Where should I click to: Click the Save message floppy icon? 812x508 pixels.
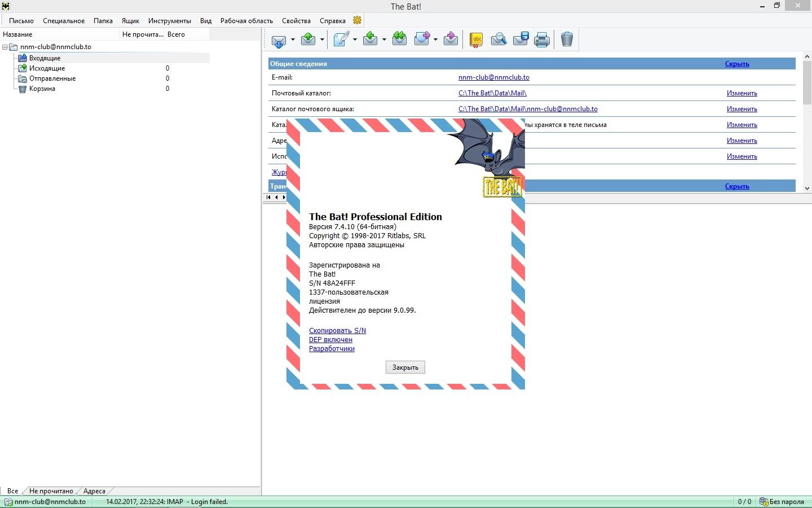(520, 40)
